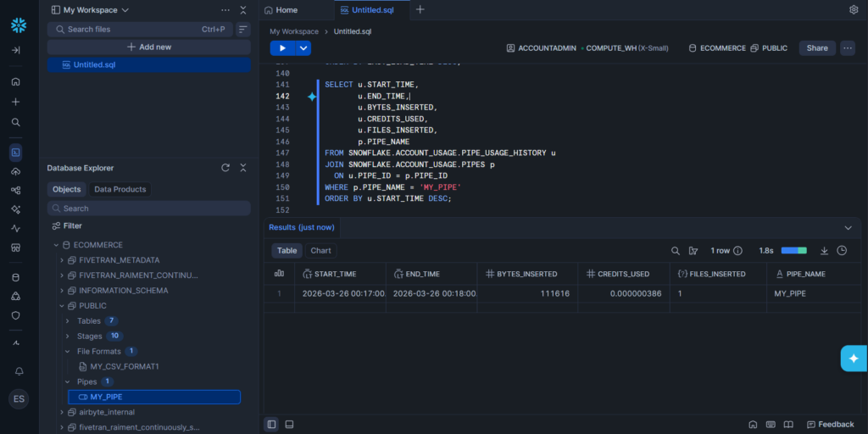This screenshot has height=434, width=868.
Task: Open the Home icon in sidebar
Action: (x=15, y=81)
